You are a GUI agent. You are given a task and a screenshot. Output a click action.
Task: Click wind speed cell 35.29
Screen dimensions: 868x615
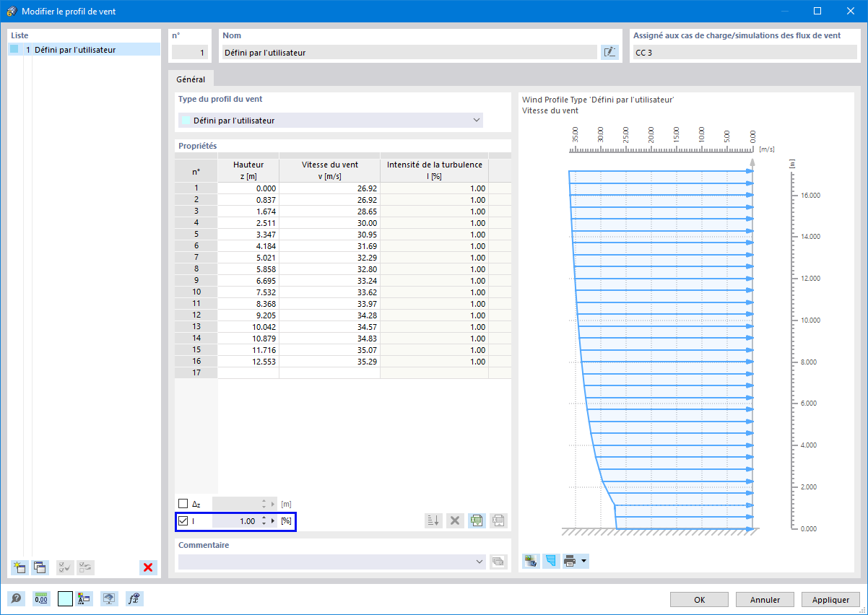329,361
